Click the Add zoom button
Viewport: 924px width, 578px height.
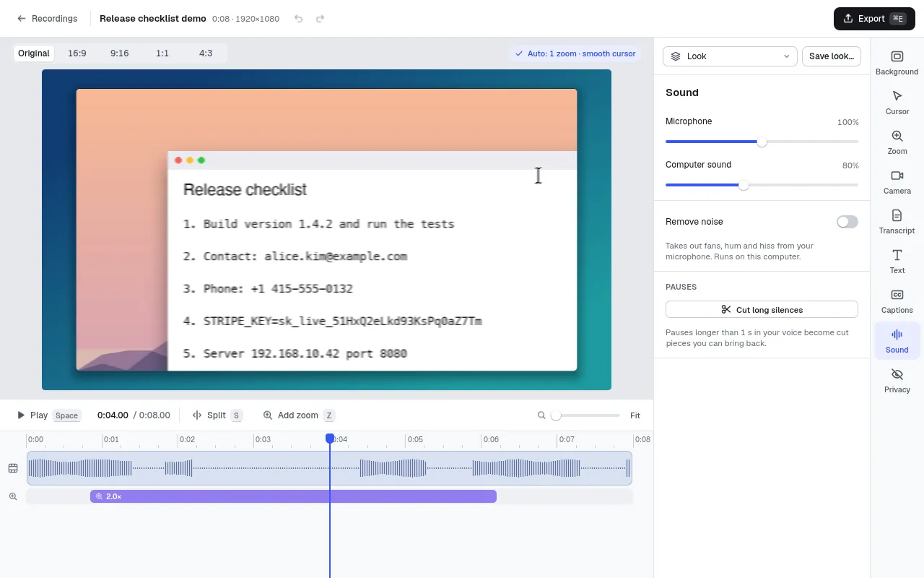299,415
